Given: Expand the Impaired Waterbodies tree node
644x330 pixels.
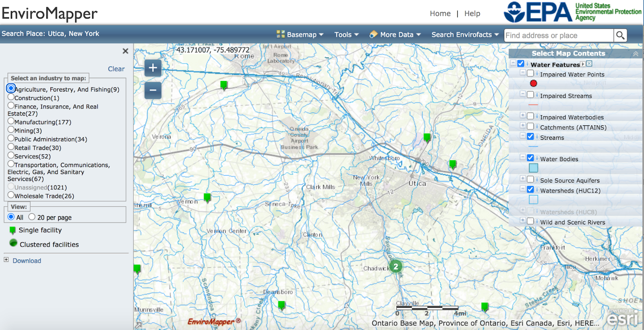Looking at the screenshot, I should [x=523, y=116].
